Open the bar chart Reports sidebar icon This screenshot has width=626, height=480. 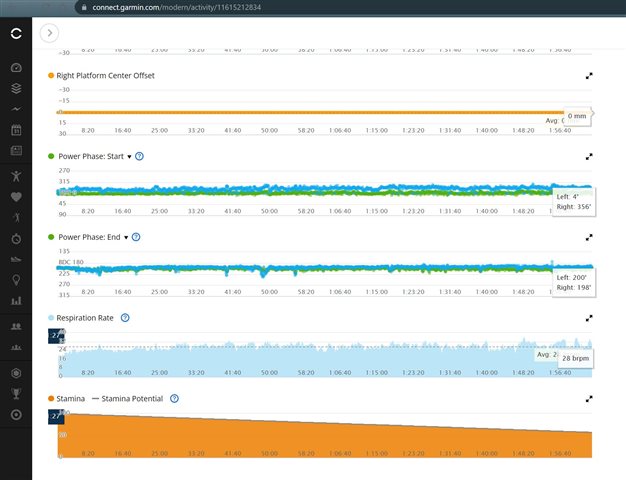15,300
